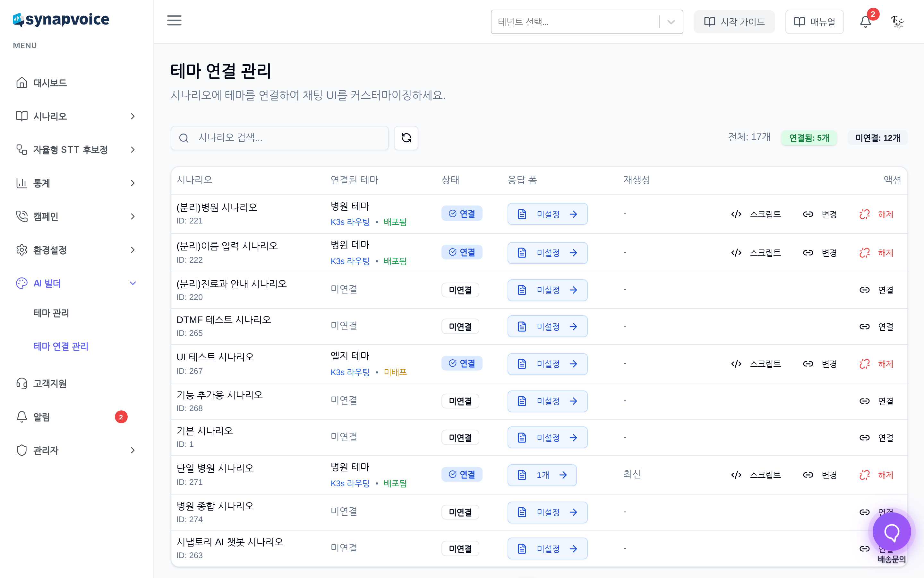Open 스크립트 for 단일 병원 시나리오
Image resolution: width=924 pixels, height=578 pixels.
(x=756, y=475)
